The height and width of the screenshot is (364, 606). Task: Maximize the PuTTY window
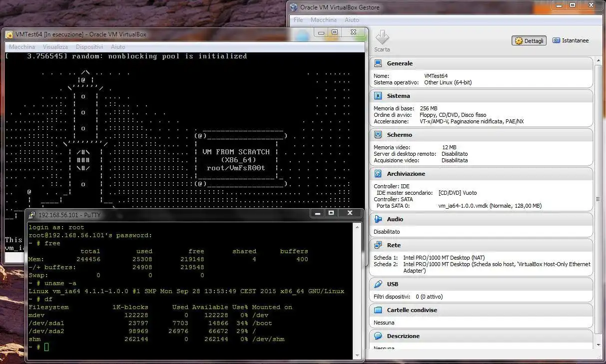[x=331, y=213]
